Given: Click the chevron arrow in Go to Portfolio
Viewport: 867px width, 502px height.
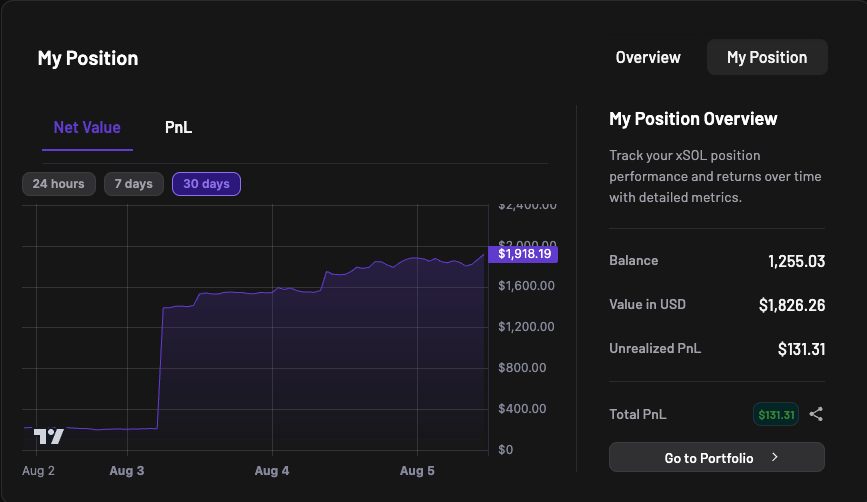Looking at the screenshot, I should pos(775,457).
